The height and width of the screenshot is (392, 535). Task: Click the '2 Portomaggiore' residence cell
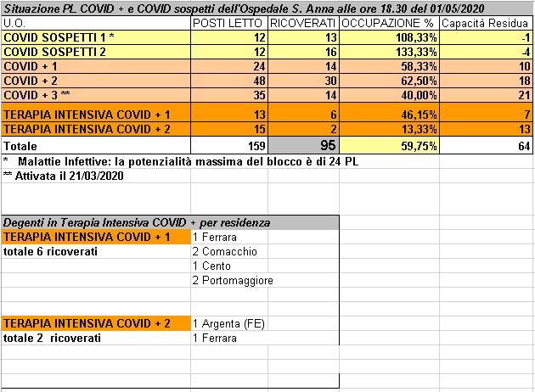(x=233, y=281)
